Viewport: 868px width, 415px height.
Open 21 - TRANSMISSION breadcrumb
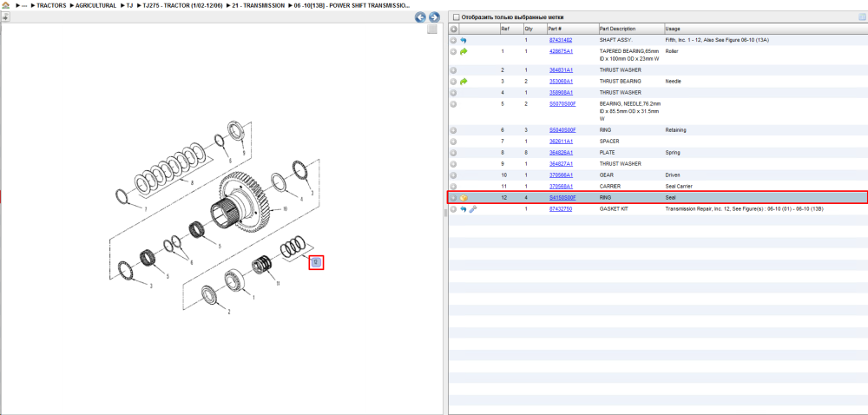click(x=259, y=5)
